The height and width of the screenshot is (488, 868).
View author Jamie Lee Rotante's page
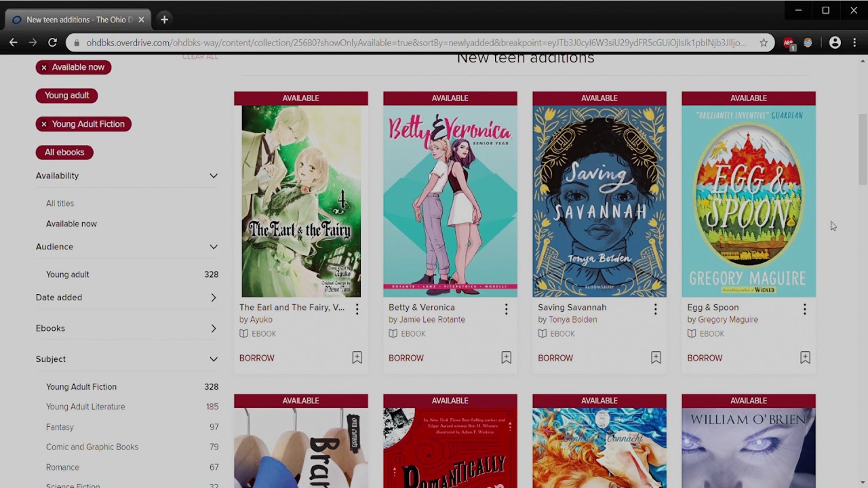click(x=432, y=320)
